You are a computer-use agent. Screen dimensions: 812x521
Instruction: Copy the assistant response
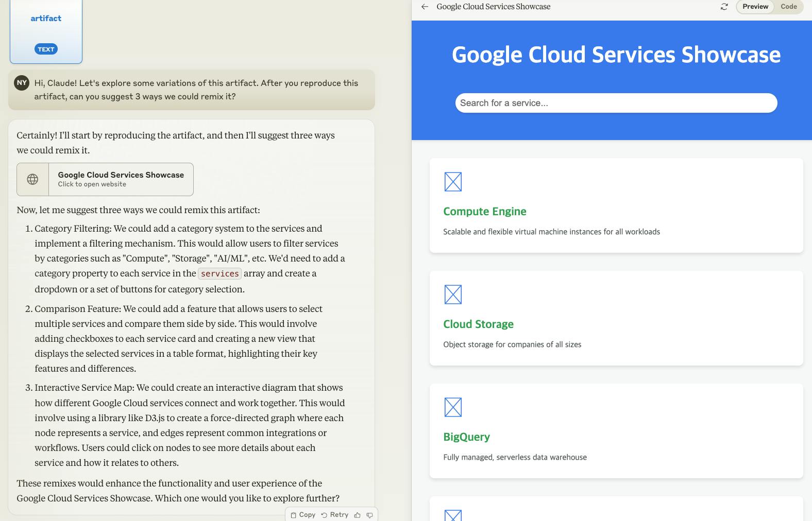tap(303, 515)
